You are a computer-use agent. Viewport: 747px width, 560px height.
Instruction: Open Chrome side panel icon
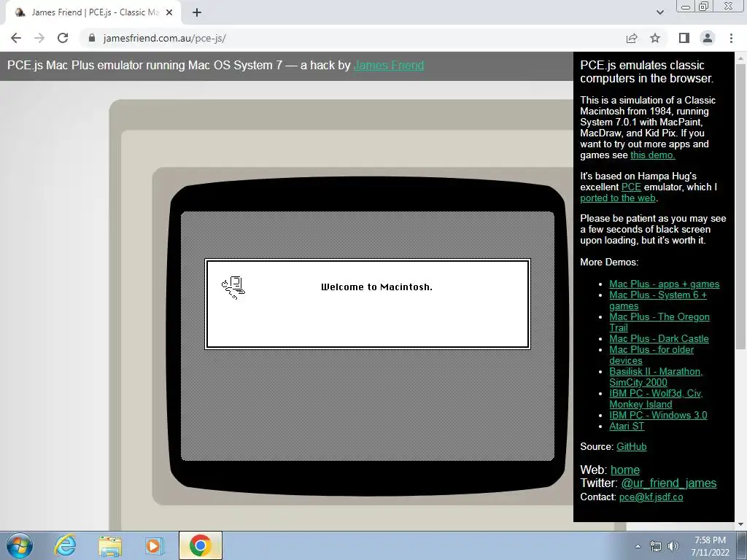[684, 38]
